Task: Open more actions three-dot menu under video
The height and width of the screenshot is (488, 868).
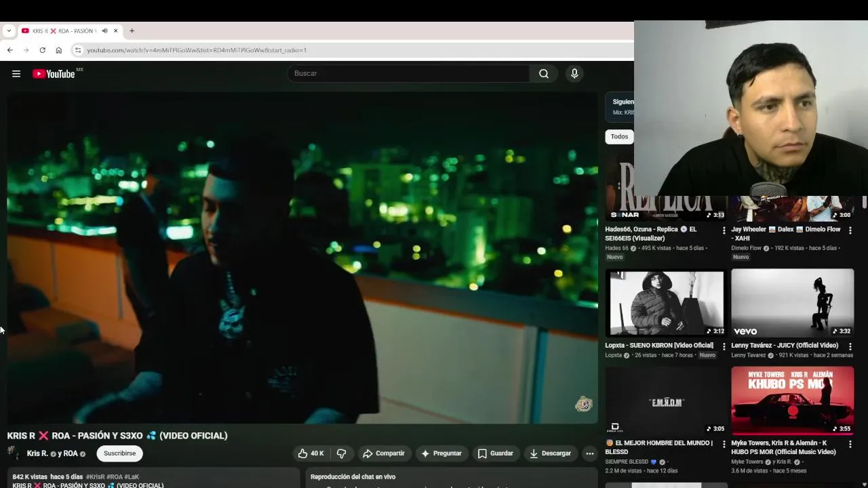Action: [590, 453]
